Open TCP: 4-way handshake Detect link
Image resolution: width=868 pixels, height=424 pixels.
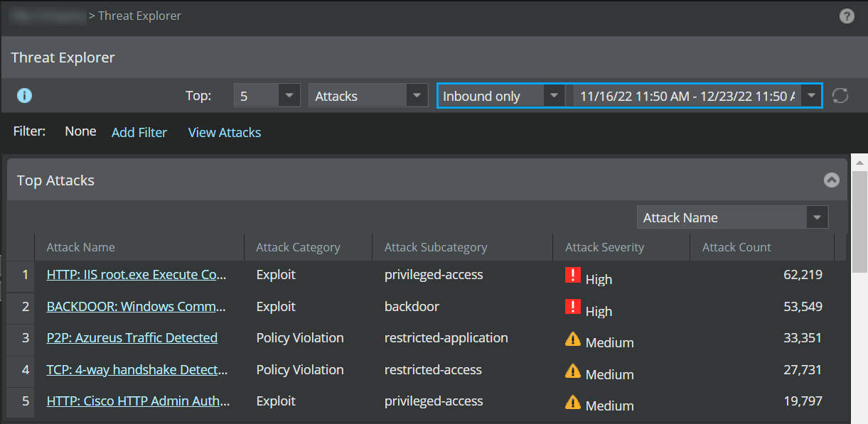pyautogui.click(x=137, y=370)
